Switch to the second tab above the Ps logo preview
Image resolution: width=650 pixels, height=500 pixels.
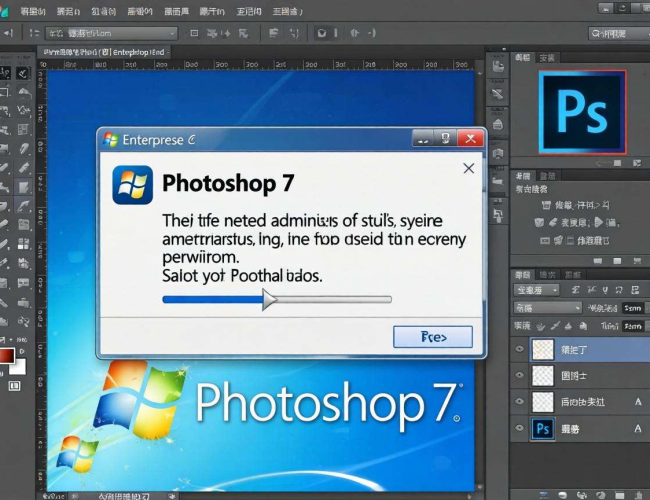tap(547, 58)
